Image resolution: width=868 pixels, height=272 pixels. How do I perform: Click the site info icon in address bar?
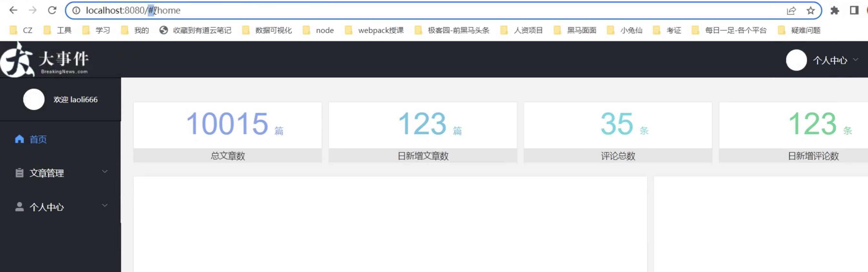tap(77, 10)
